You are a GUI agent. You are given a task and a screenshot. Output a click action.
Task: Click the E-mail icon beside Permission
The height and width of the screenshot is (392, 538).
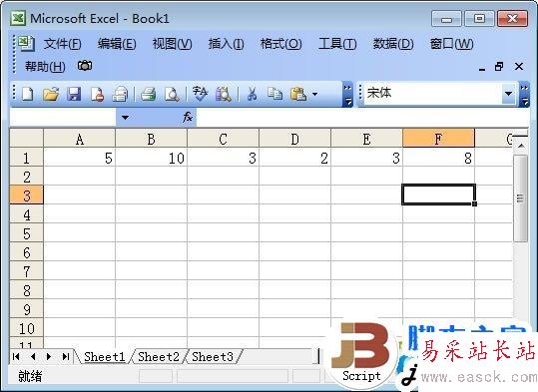click(x=120, y=94)
